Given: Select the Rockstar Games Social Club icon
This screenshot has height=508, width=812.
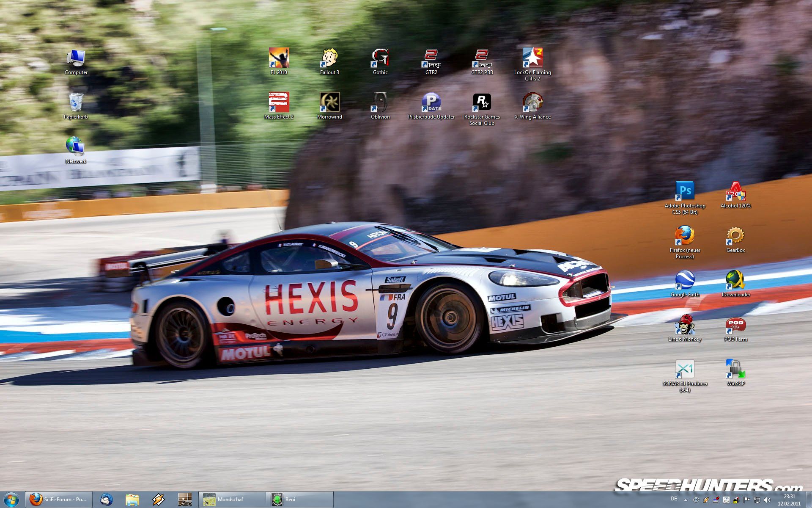Looking at the screenshot, I should click(x=482, y=103).
